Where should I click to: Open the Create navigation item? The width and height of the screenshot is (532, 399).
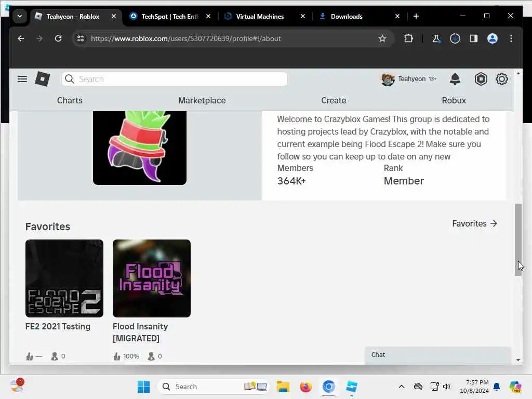coord(334,100)
